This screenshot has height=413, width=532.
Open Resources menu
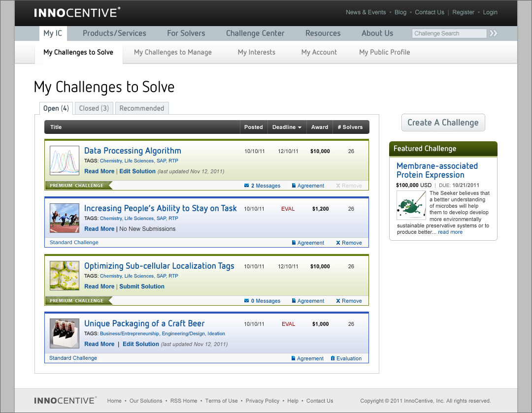coord(323,33)
